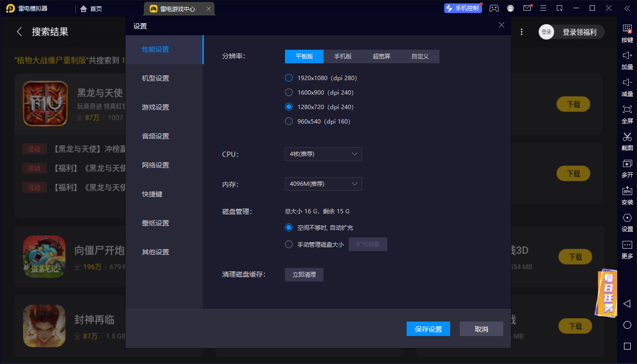Click 立即清理 to clear disk cache
Viewport: 637px width, 364px height.
pos(304,275)
